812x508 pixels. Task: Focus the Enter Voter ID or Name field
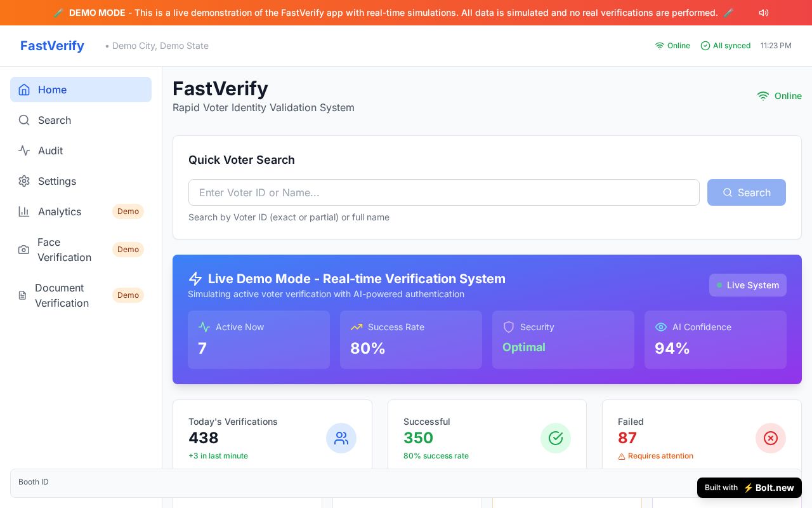444,192
